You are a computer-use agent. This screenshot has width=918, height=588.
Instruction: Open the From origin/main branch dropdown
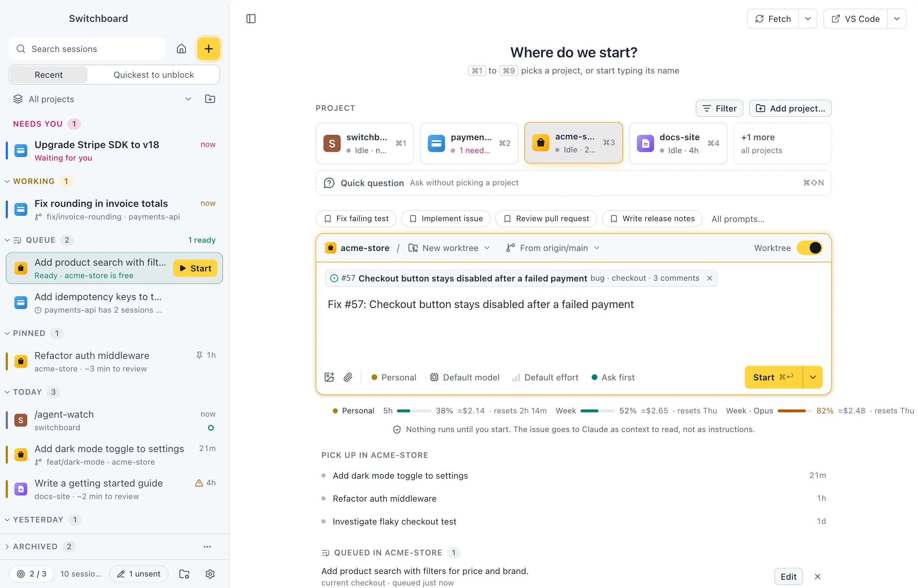click(553, 248)
